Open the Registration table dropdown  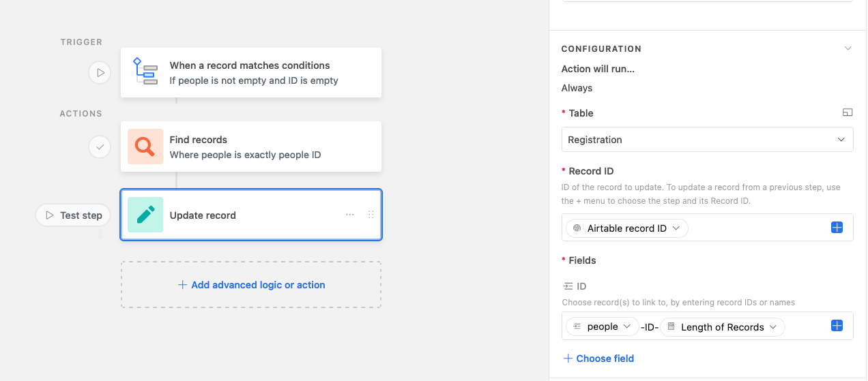coord(707,139)
